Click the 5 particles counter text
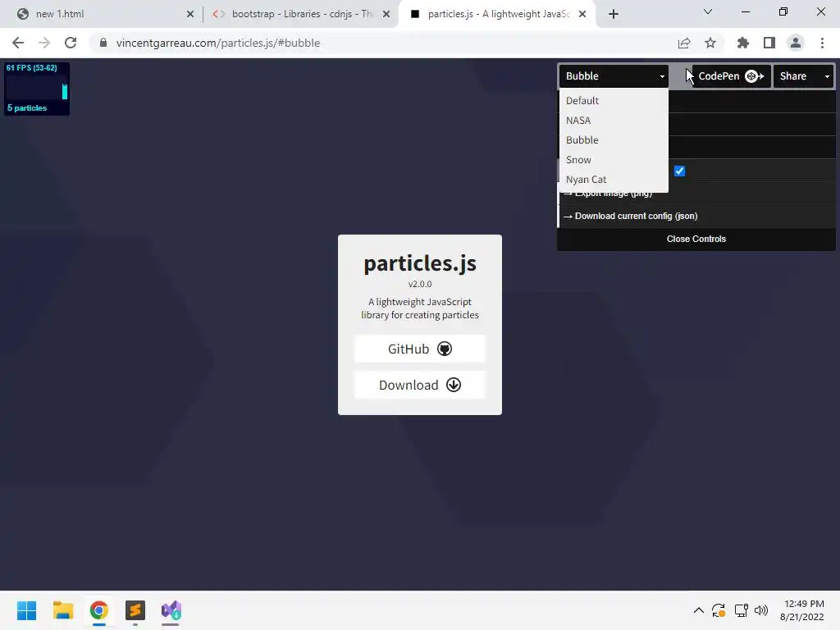Screen dimensions: 840x630 click(27, 108)
